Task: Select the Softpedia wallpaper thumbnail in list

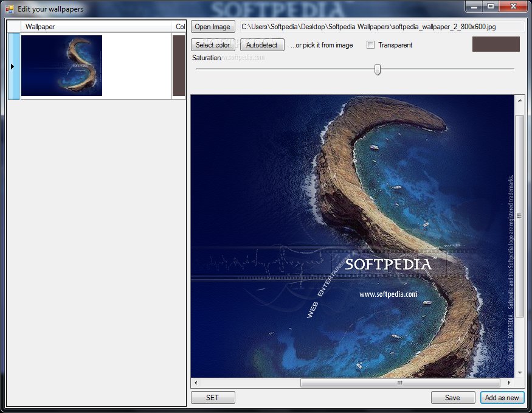Action: (x=62, y=66)
